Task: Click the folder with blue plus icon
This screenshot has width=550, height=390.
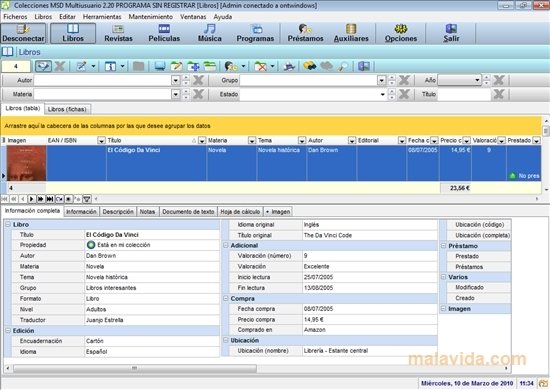Action: tap(193, 66)
